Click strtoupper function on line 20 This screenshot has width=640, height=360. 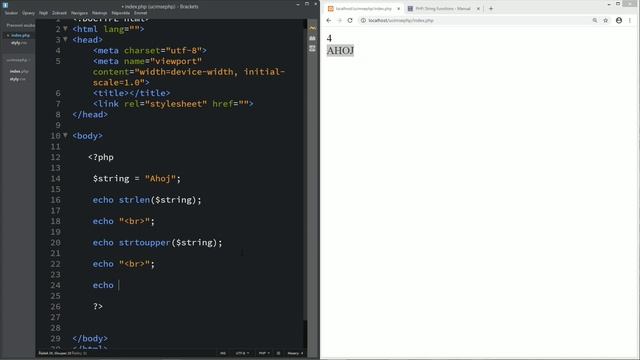(144, 242)
